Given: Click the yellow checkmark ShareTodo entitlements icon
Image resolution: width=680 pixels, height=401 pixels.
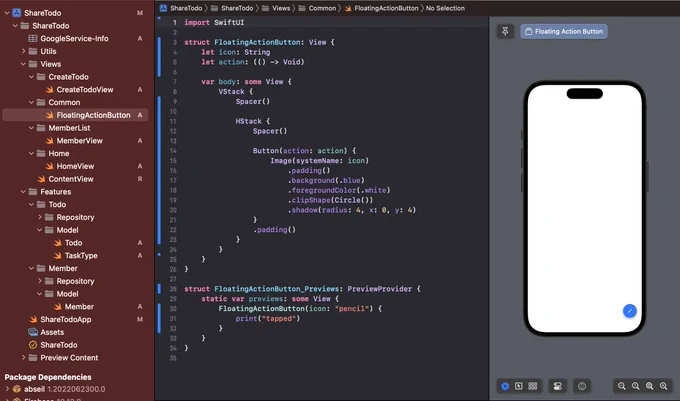Looking at the screenshot, I should point(33,345).
